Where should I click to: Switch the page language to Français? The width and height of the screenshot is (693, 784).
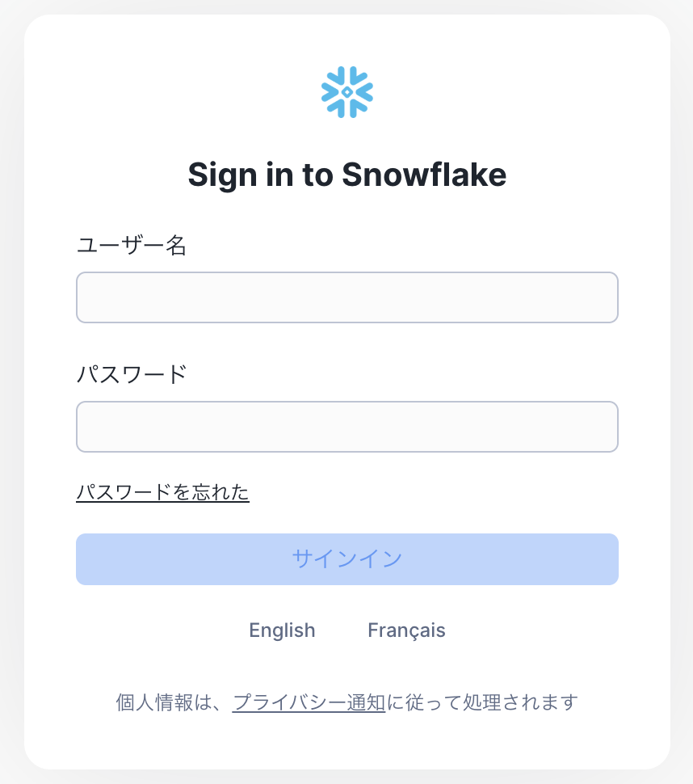406,630
